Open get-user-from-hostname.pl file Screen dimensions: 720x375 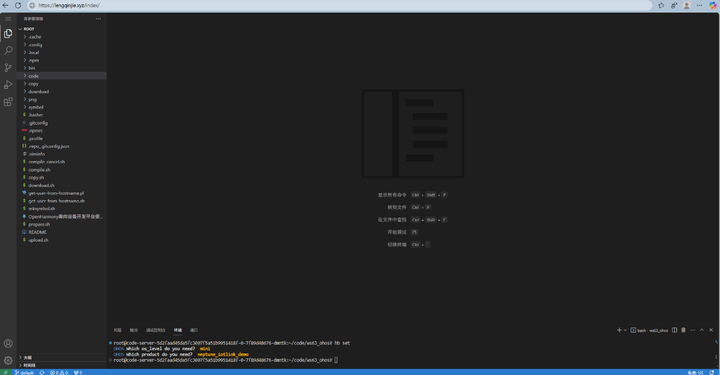[x=62, y=193]
